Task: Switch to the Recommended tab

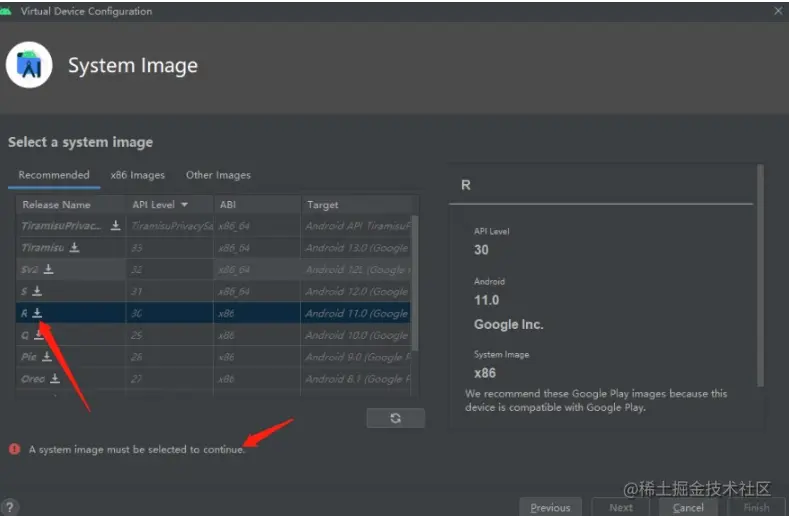Action: (54, 175)
